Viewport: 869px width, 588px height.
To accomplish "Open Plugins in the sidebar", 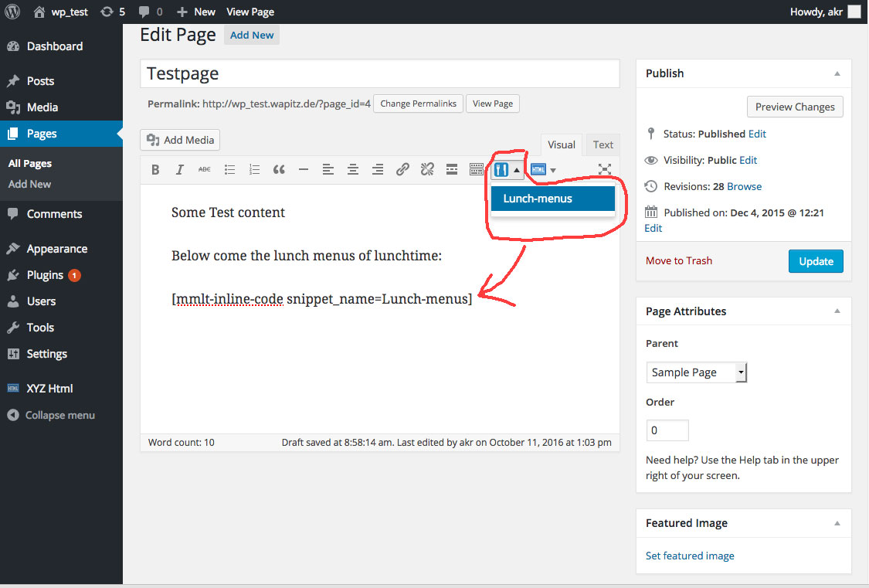I will [45, 275].
